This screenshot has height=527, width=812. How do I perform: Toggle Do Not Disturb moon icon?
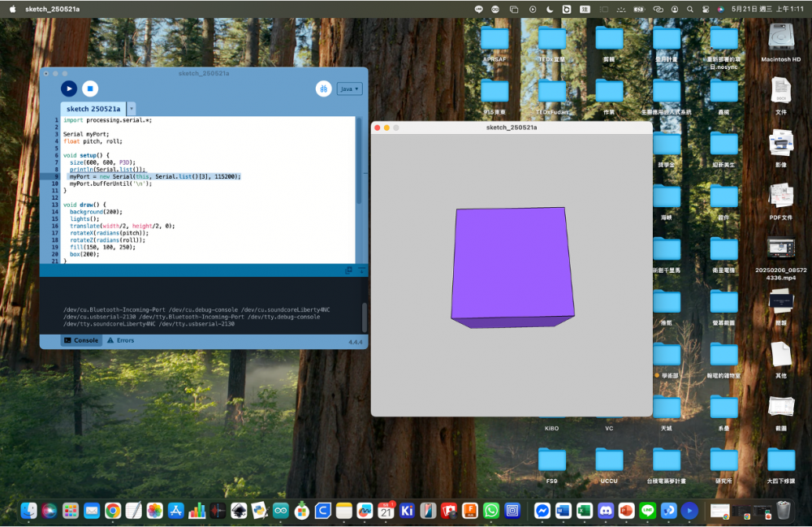pos(550,9)
